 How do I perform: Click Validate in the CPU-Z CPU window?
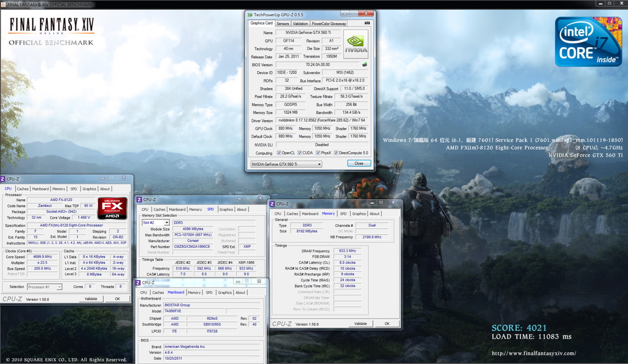91,299
